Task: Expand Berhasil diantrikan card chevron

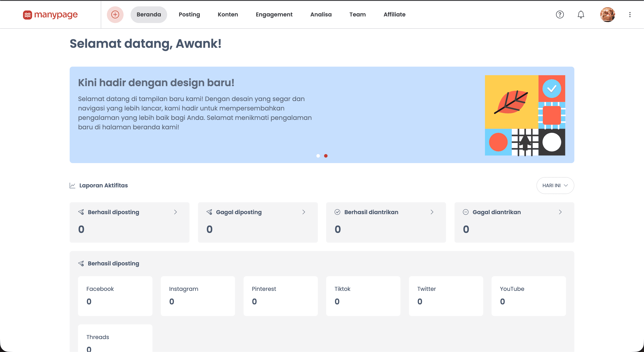Action: pyautogui.click(x=432, y=212)
